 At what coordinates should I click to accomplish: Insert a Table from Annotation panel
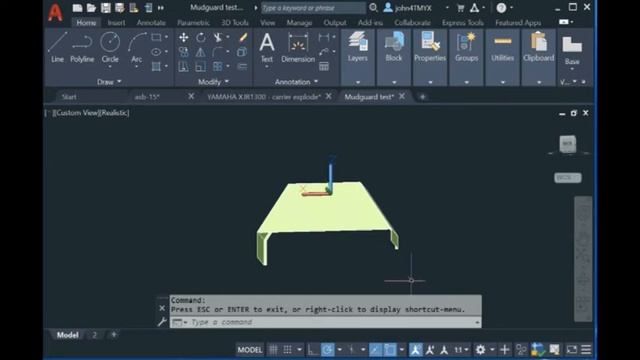324,67
